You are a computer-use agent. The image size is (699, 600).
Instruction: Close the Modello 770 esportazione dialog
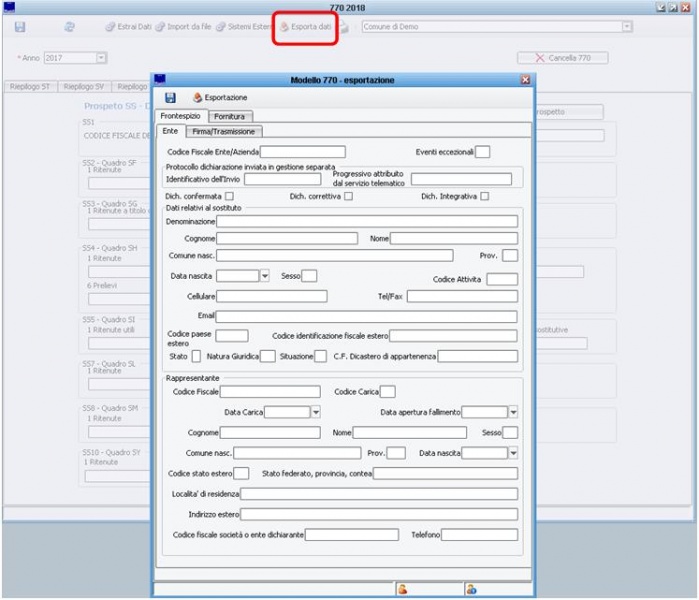(526, 80)
